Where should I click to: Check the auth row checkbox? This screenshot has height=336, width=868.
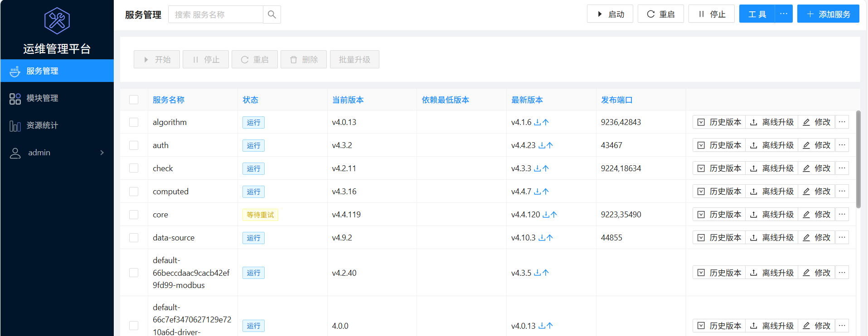134,145
